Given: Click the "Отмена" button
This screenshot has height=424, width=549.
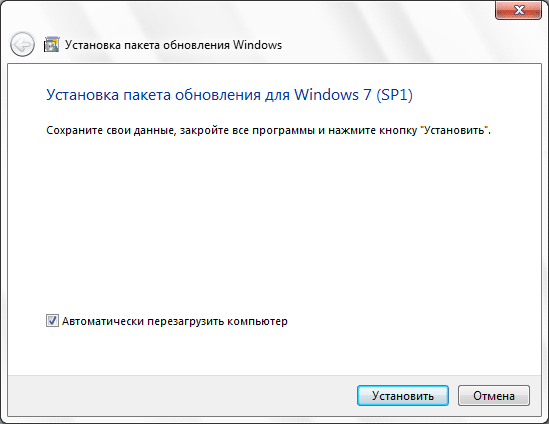Looking at the screenshot, I should point(494,396).
